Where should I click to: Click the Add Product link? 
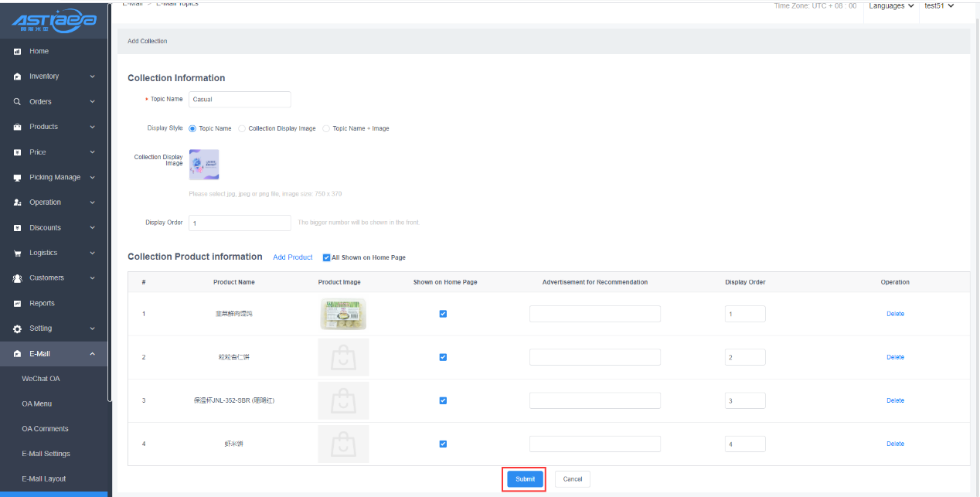pos(293,257)
